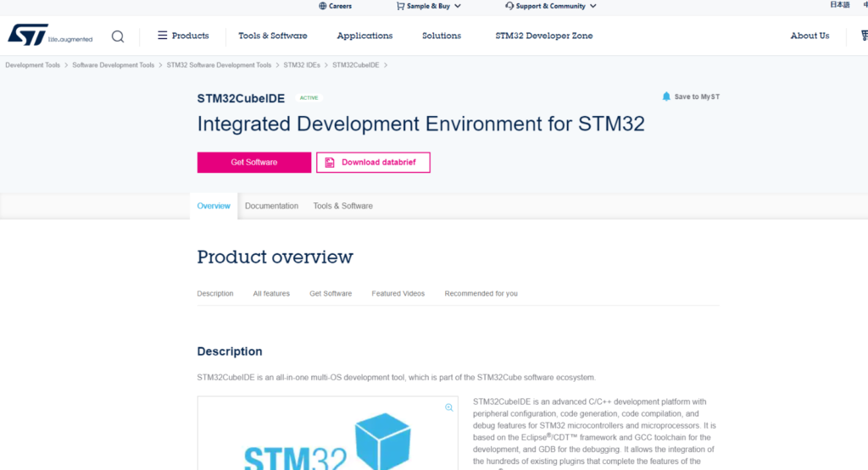
Task: Open the Applications navigation menu
Action: (x=364, y=36)
